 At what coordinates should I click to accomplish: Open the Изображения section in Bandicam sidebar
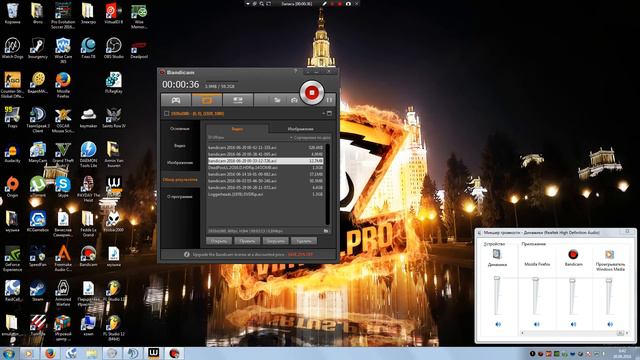point(180,162)
